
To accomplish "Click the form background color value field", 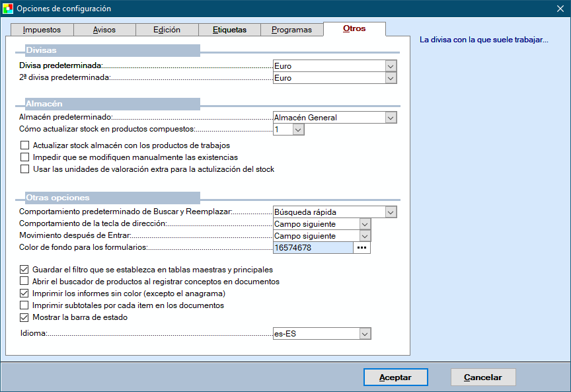I will tap(313, 248).
